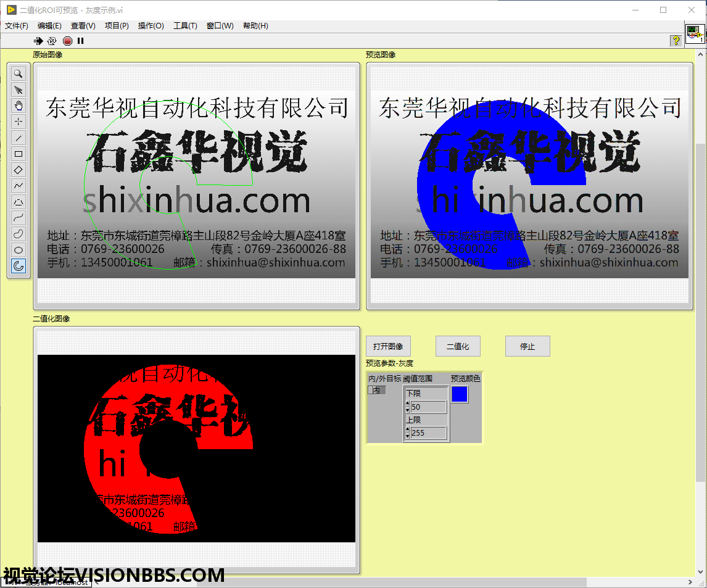Pick the Rectangle ROI tool

point(19,154)
